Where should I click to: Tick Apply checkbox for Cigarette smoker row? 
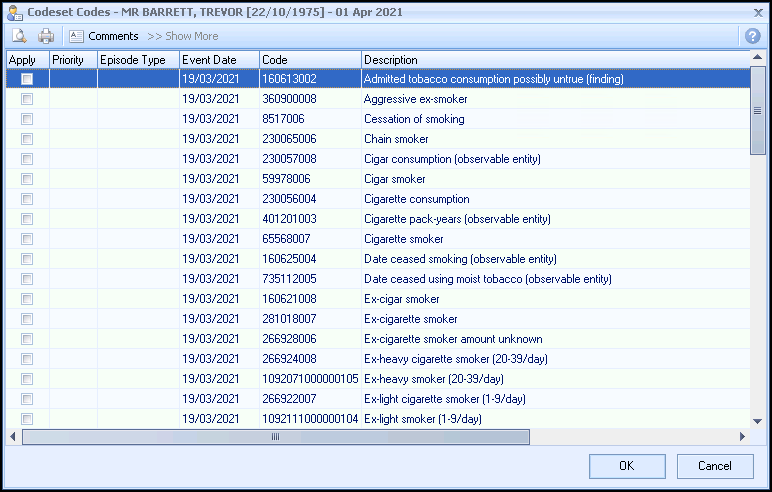click(27, 239)
